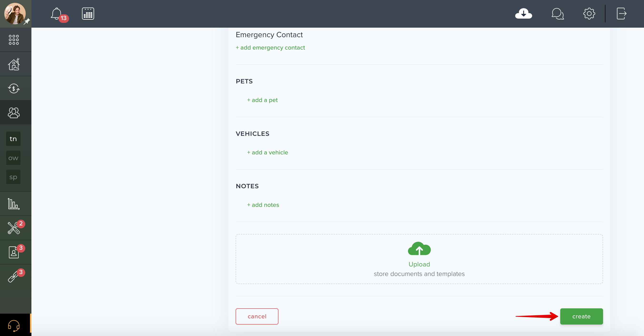Select the ow owners shortcut

tap(13, 158)
